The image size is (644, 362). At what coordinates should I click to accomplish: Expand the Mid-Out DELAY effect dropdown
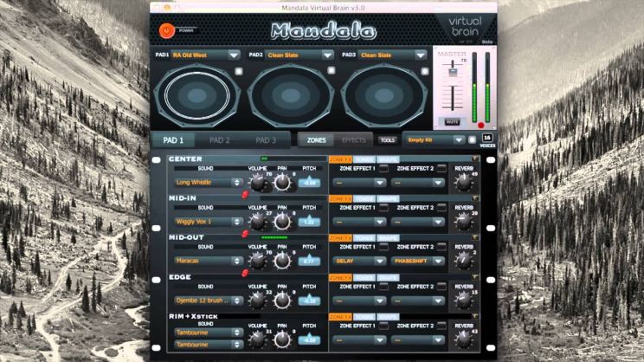click(358, 261)
